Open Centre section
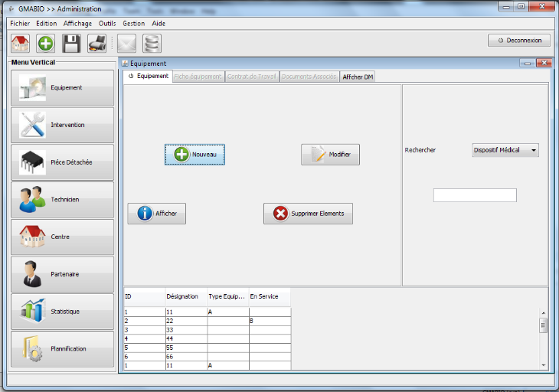Screen dimensions: 559x392 click(62, 237)
